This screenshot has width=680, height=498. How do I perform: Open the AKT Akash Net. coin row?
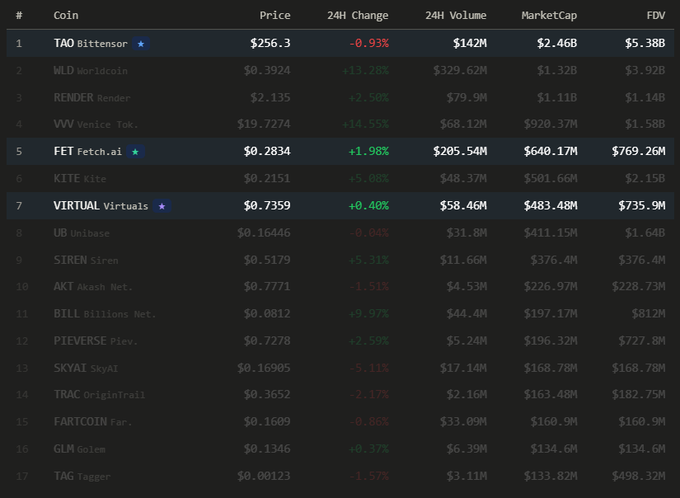340,287
